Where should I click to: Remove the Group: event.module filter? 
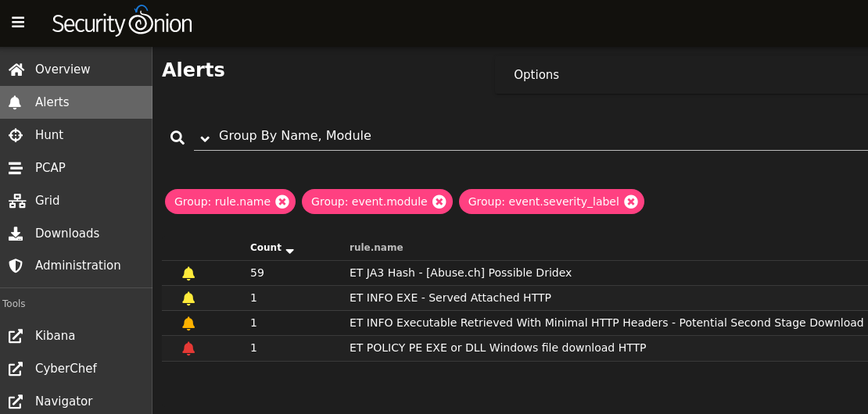coord(439,202)
